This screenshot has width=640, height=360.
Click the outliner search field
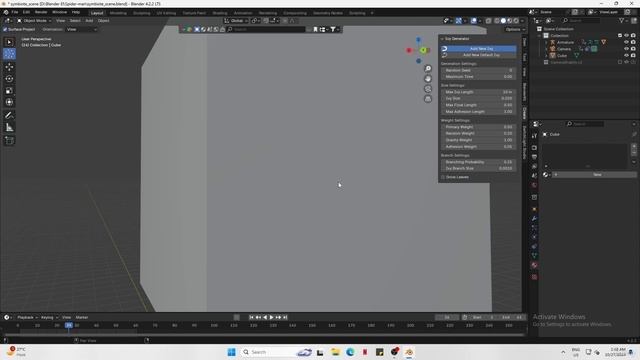(x=580, y=20)
